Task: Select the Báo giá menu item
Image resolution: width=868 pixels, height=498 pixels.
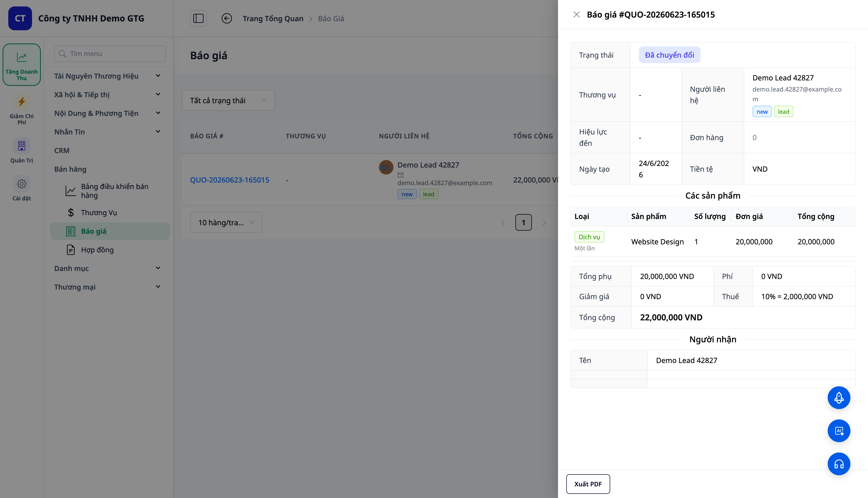Action: [x=110, y=231]
